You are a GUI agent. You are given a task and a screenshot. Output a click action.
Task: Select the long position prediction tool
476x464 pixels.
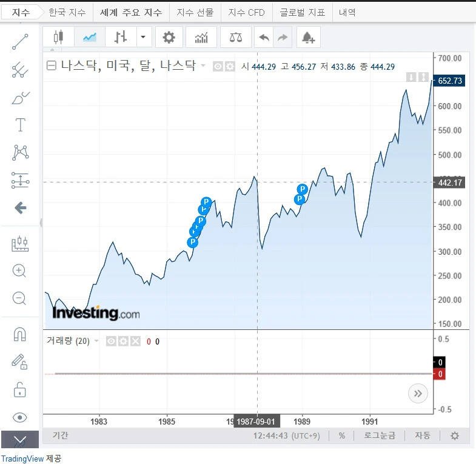(20, 180)
